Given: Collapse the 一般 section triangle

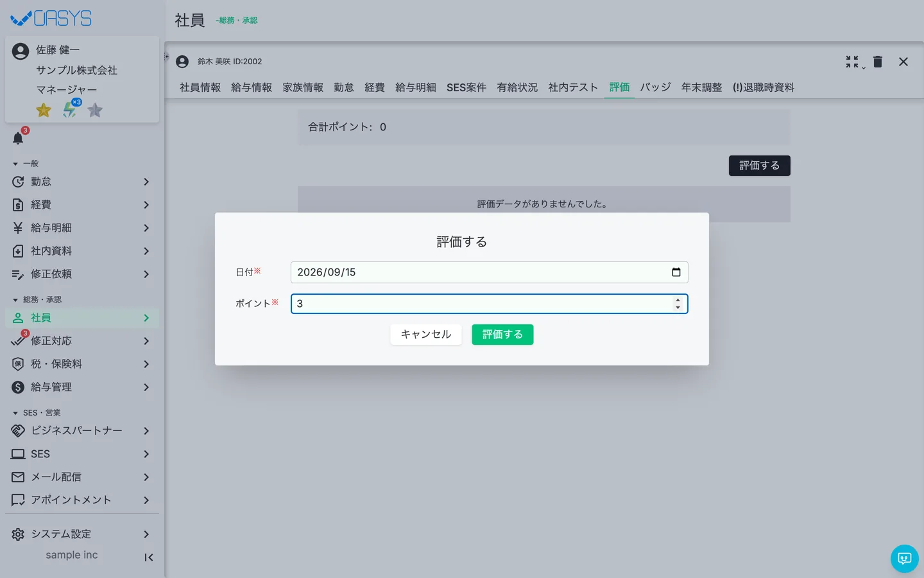Looking at the screenshot, I should coord(15,164).
